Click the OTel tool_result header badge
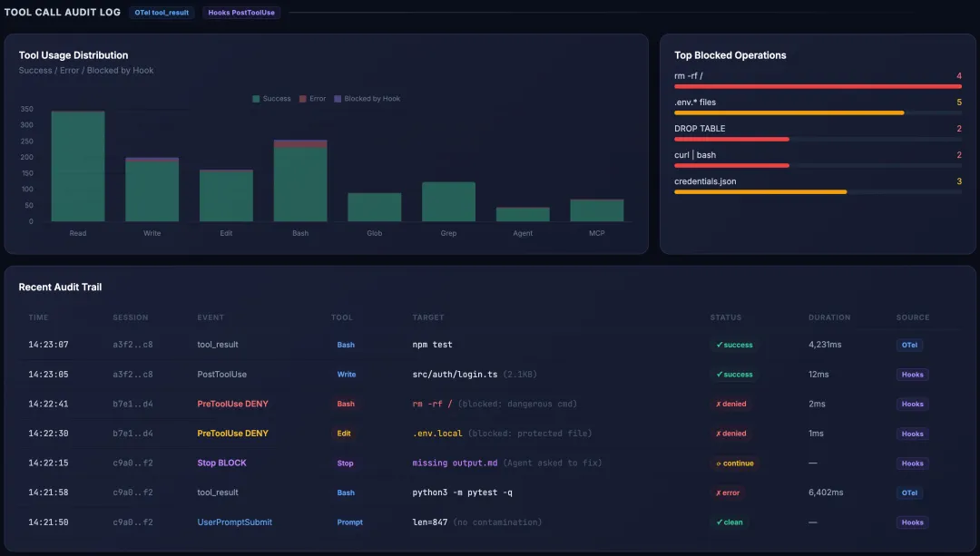Image resolution: width=980 pixels, height=556 pixels. coord(162,13)
